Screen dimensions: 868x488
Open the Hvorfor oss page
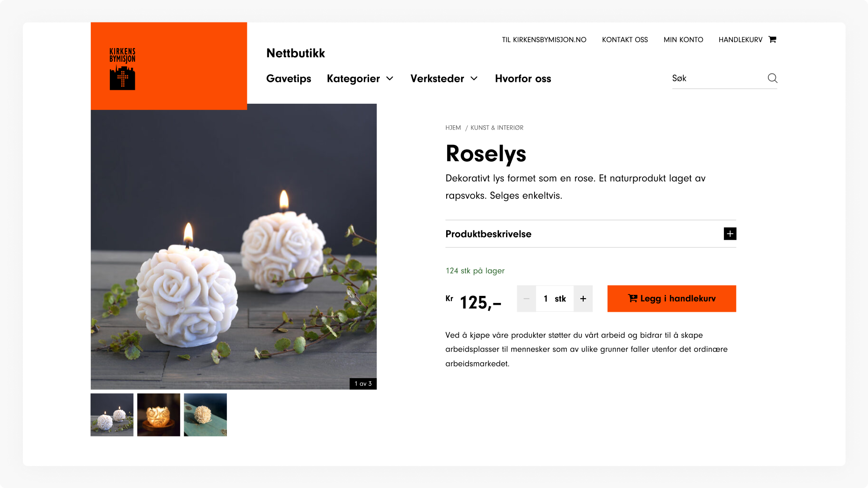point(523,79)
